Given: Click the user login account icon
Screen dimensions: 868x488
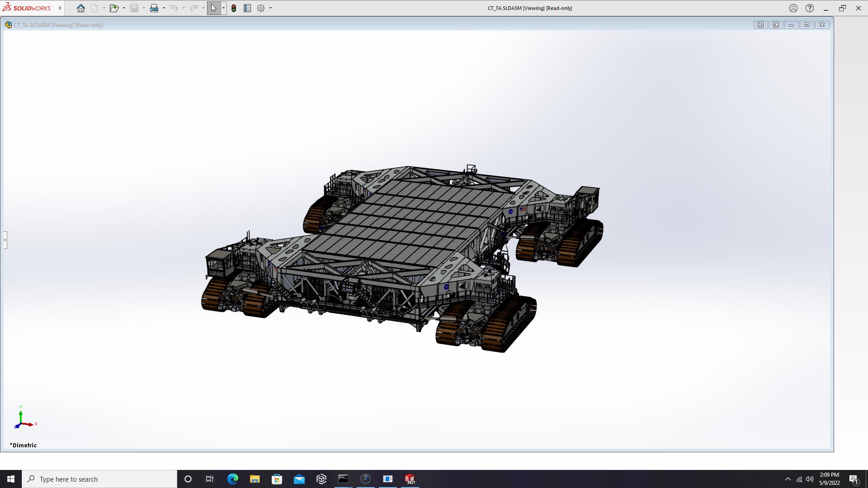Looking at the screenshot, I should click(793, 8).
